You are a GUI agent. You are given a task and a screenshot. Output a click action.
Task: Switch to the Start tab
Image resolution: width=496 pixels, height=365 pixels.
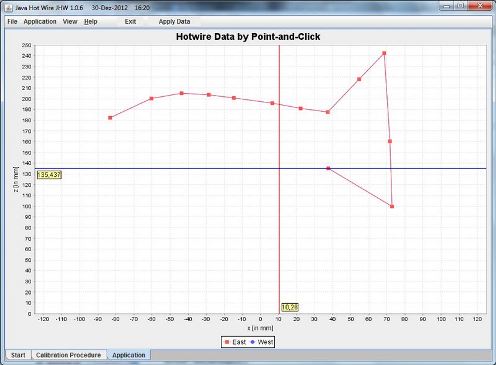click(18, 355)
